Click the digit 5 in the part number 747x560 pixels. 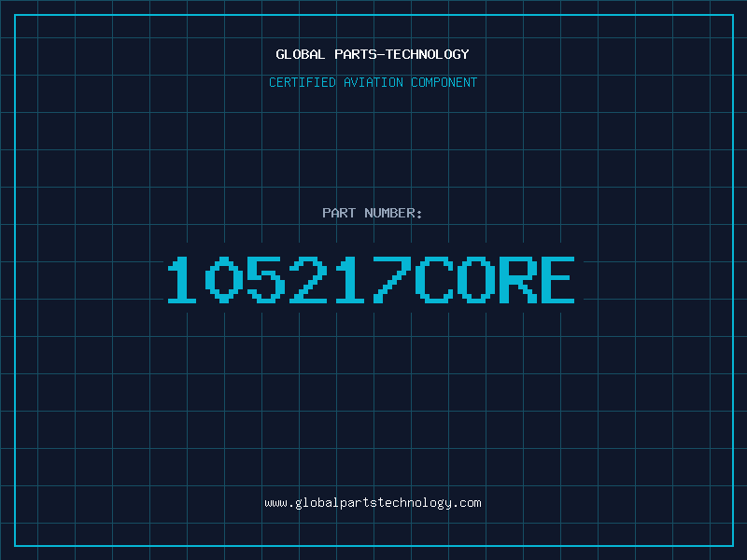click(x=266, y=280)
